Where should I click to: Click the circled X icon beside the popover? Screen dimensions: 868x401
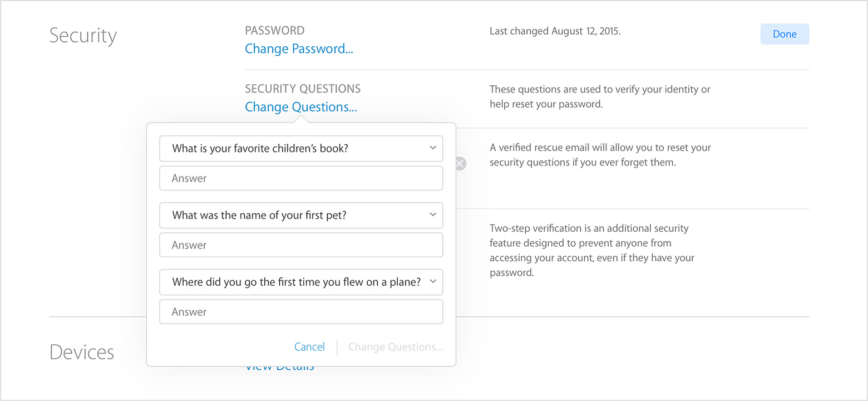(x=460, y=164)
